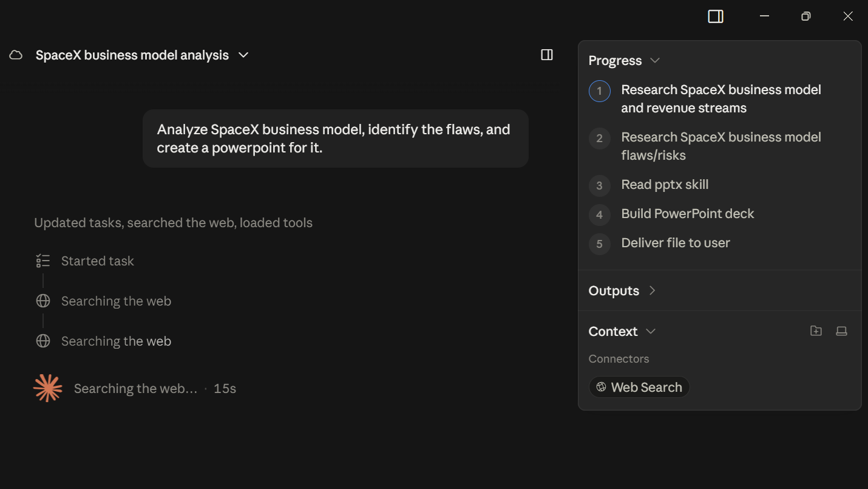Click the orange Claude starburst icon
This screenshot has height=489, width=868.
(x=48, y=388)
